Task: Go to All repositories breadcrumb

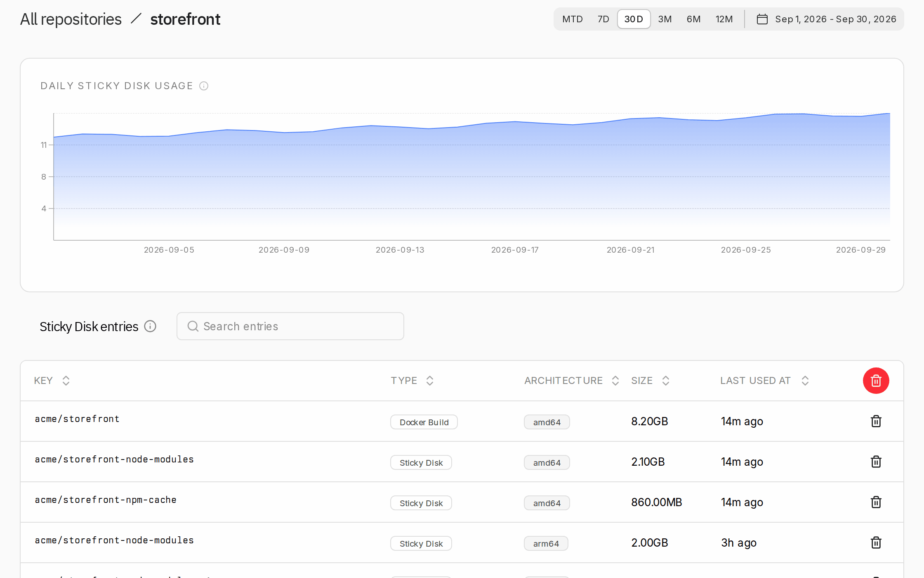Action: tap(71, 19)
